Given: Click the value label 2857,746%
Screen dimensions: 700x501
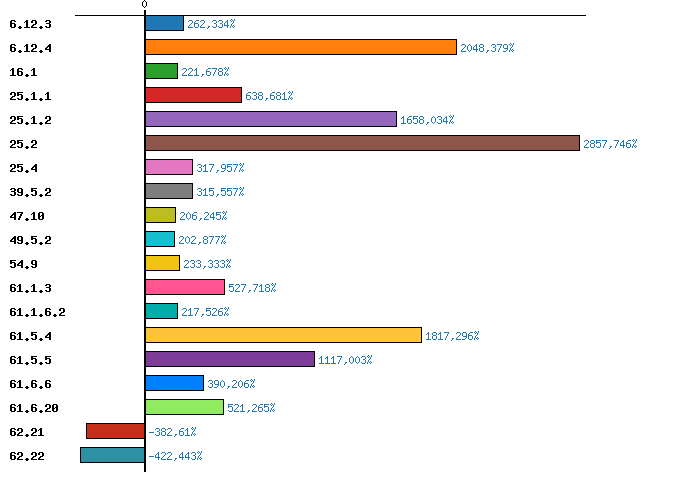Looking at the screenshot, I should [610, 144].
